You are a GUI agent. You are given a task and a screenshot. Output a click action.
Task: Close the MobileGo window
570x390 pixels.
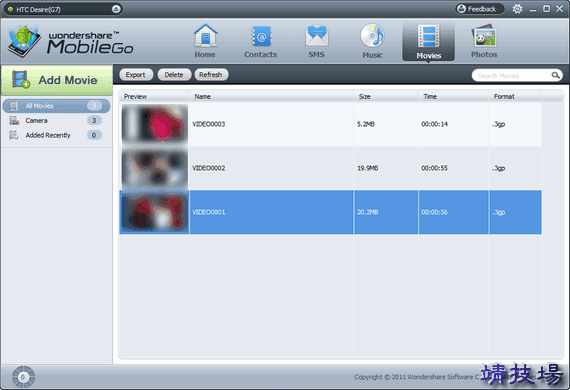(559, 9)
